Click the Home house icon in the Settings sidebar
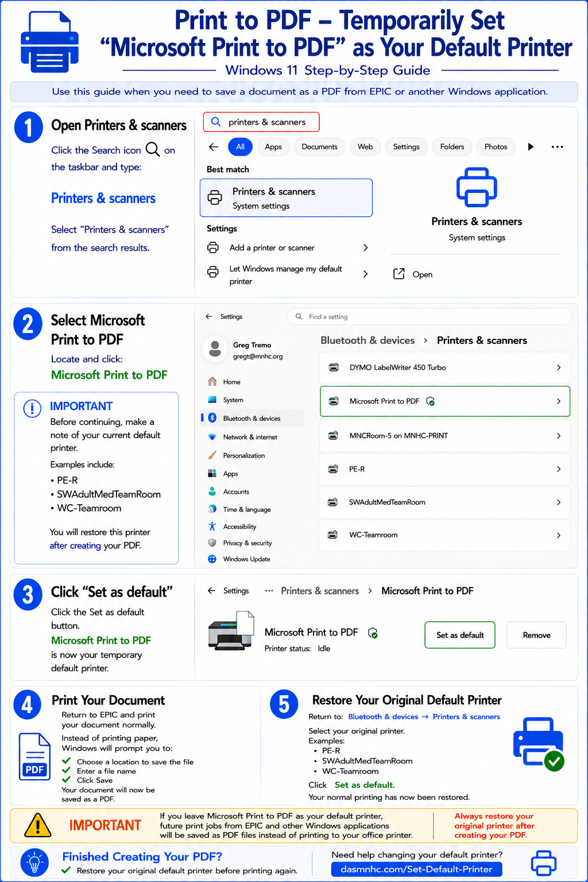The height and width of the screenshot is (882, 588). click(212, 381)
